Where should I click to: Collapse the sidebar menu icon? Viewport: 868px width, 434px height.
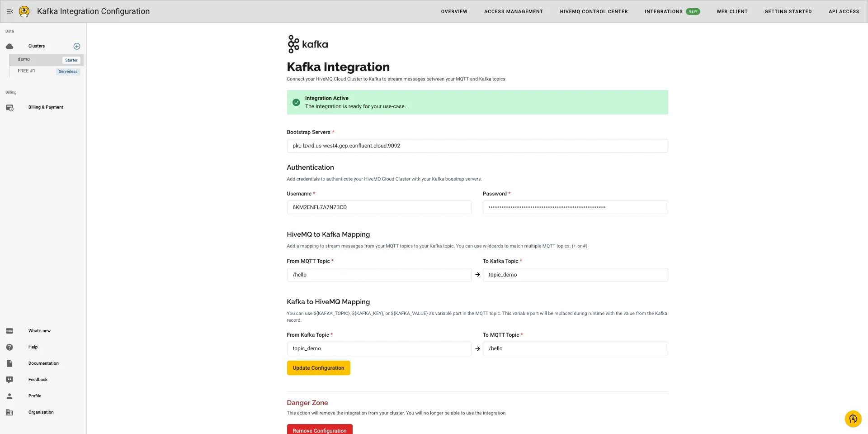(9, 11)
